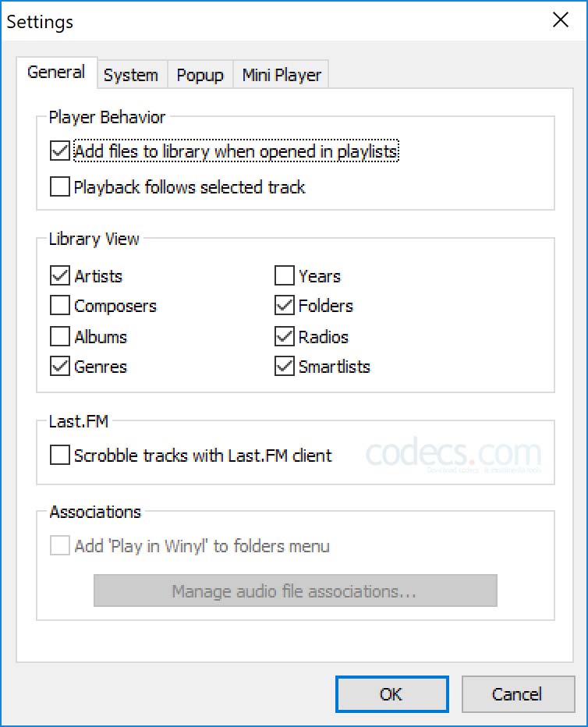The width and height of the screenshot is (588, 727).
Task: Disable Smartlists in Library View
Action: [x=285, y=367]
